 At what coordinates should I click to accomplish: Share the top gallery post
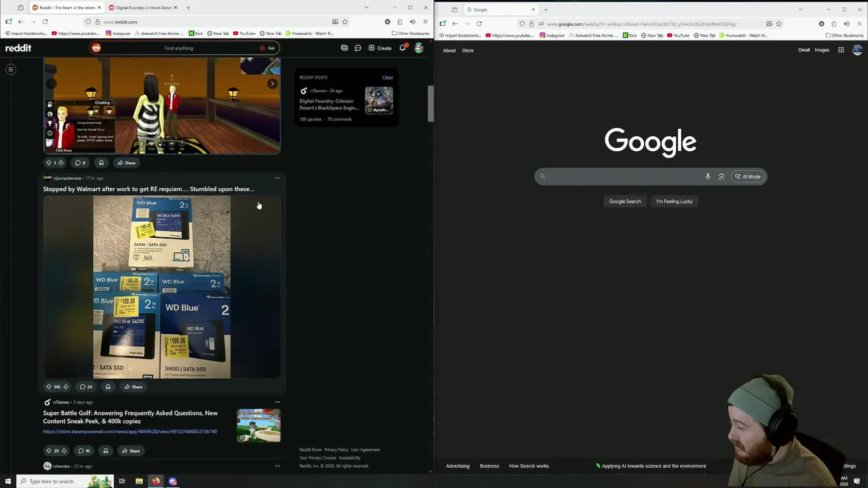[x=126, y=163]
